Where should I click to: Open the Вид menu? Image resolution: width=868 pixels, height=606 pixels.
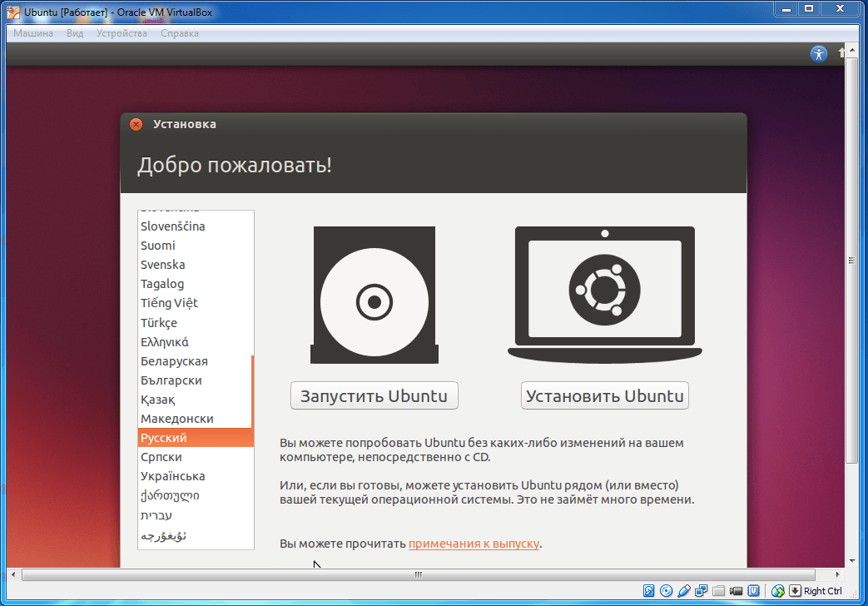click(75, 33)
